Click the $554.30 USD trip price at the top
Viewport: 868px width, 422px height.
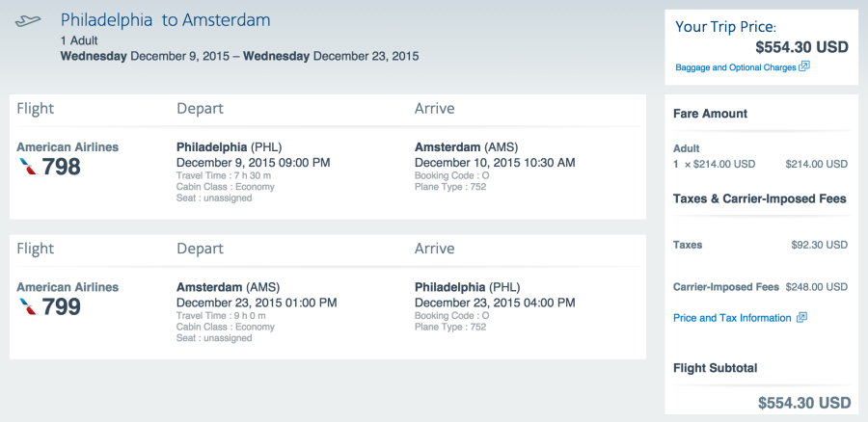pos(801,47)
